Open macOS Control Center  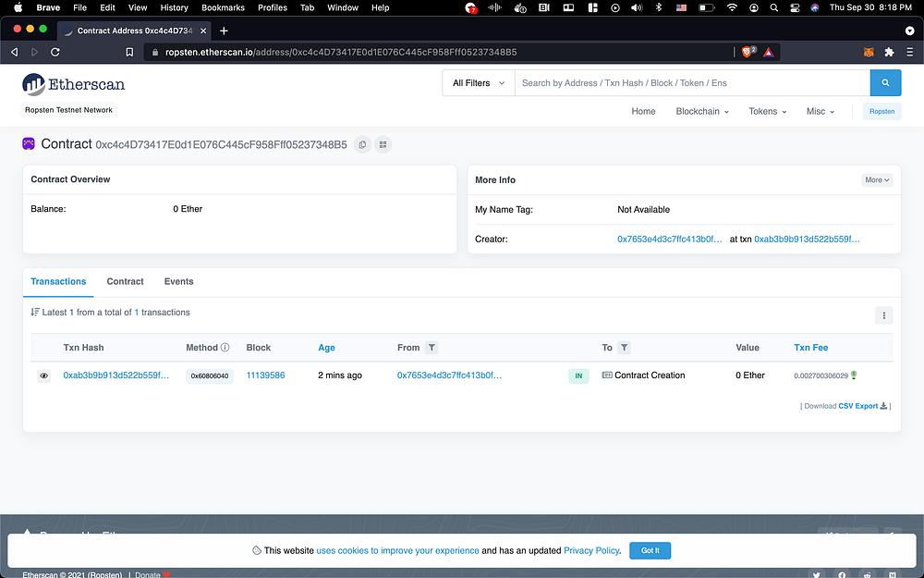(x=795, y=7)
